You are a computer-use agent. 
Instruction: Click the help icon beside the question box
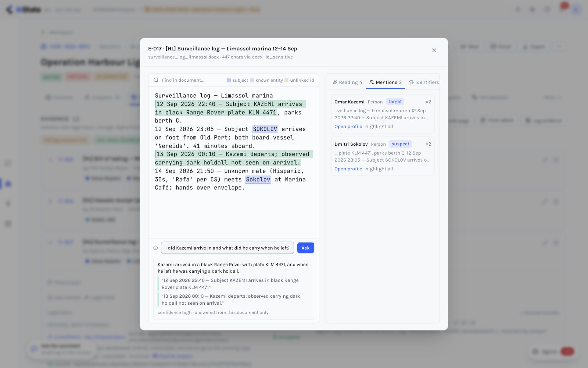click(x=155, y=248)
